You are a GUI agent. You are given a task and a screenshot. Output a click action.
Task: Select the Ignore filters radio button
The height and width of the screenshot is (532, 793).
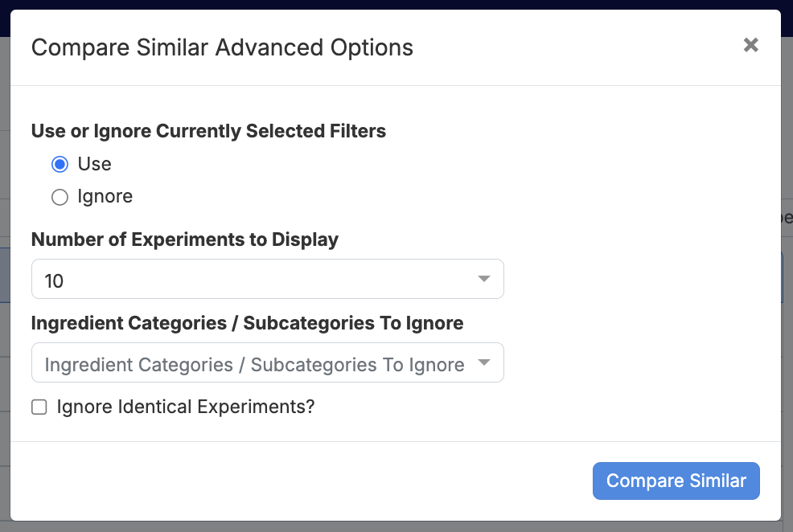point(60,197)
